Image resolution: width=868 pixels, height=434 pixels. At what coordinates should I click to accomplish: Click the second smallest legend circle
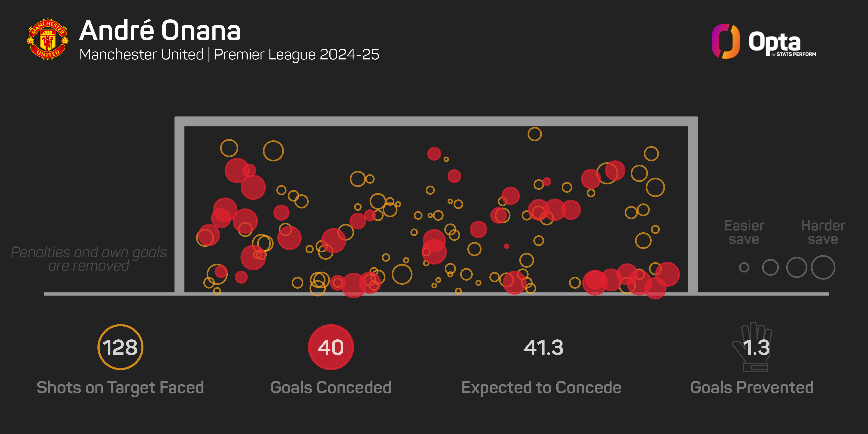click(x=770, y=268)
